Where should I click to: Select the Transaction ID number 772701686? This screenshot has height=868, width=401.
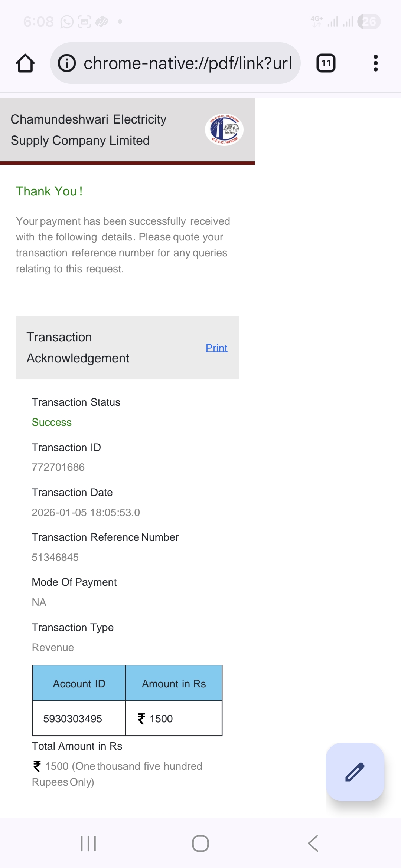pyautogui.click(x=58, y=467)
